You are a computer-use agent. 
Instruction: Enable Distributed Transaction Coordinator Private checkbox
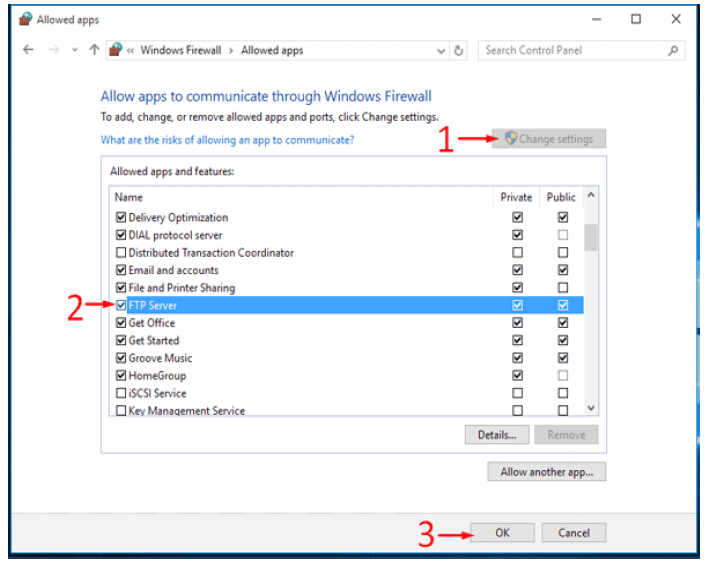click(518, 252)
